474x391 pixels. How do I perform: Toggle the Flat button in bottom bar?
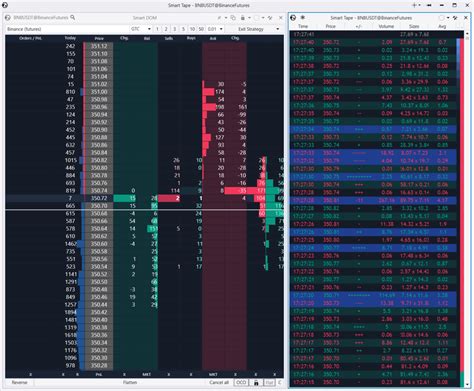tap(269, 383)
